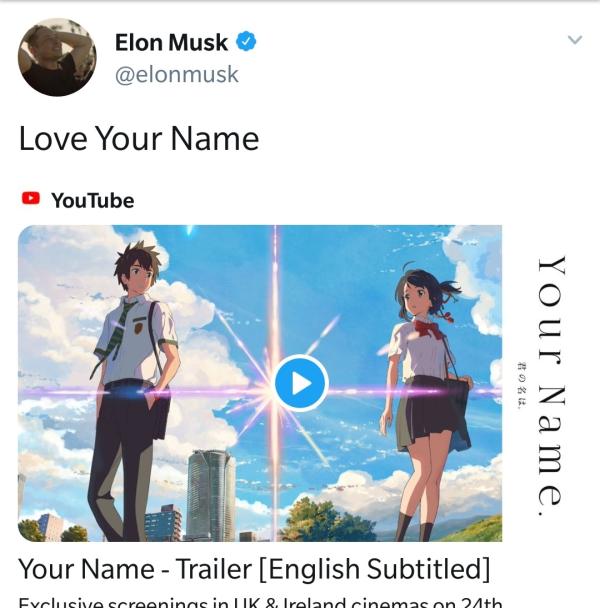Open the @elonmusk handle link
600x608 pixels.
click(x=176, y=74)
